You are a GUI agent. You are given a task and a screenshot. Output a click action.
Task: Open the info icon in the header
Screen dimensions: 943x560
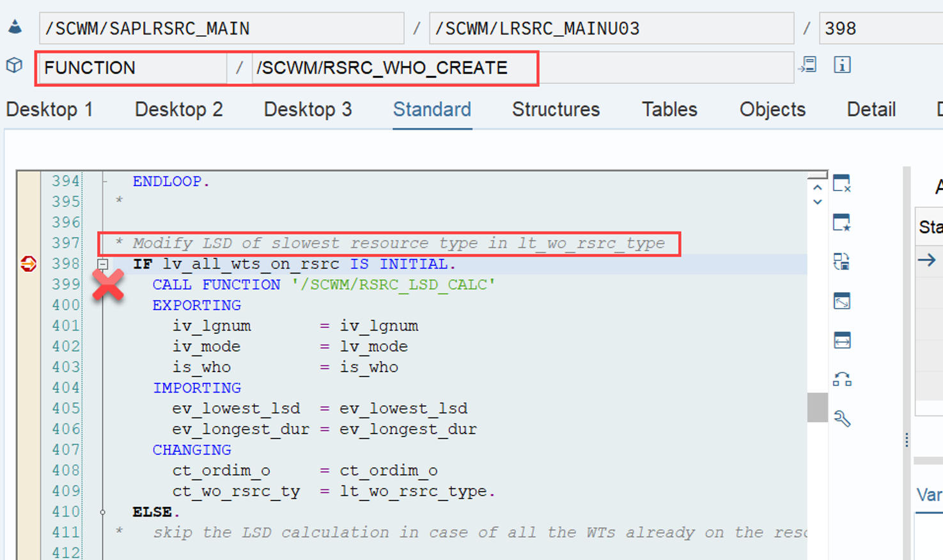point(842,65)
